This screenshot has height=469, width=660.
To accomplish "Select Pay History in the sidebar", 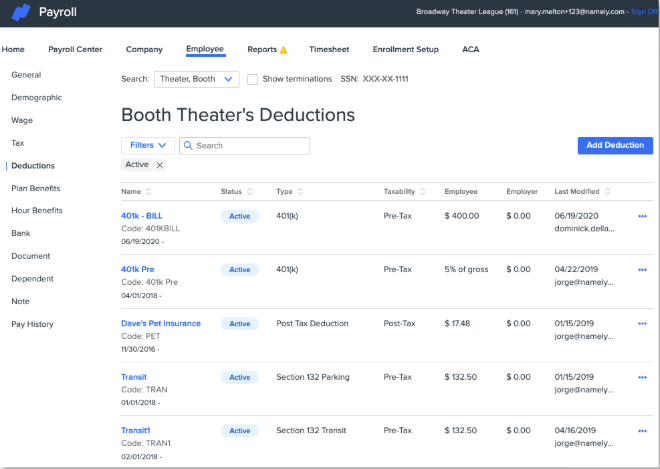I will tap(32, 324).
